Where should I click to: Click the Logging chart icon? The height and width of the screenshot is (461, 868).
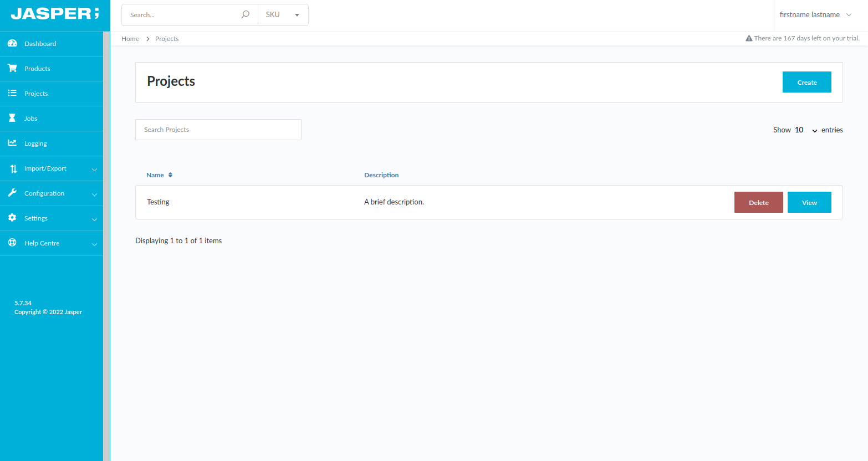[x=12, y=143]
